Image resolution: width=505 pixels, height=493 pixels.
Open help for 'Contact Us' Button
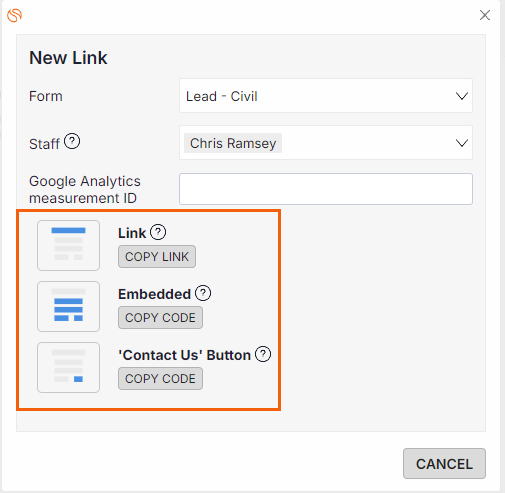[x=263, y=354]
